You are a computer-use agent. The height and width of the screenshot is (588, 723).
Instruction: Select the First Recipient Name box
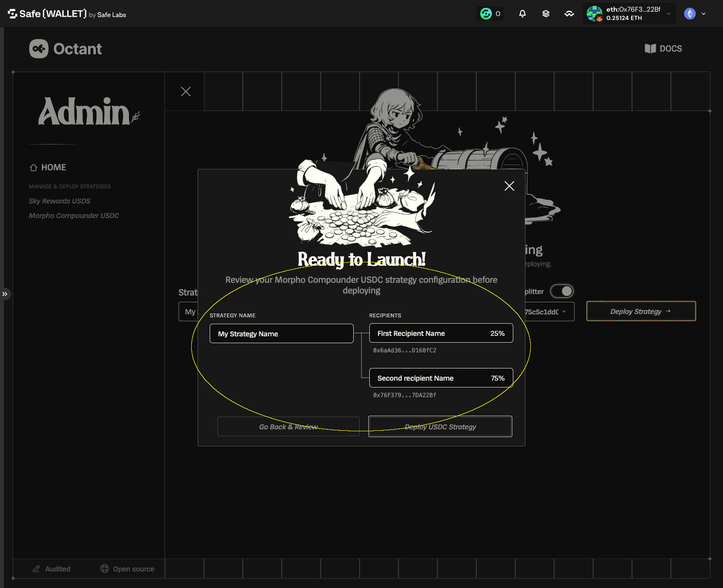pos(441,333)
